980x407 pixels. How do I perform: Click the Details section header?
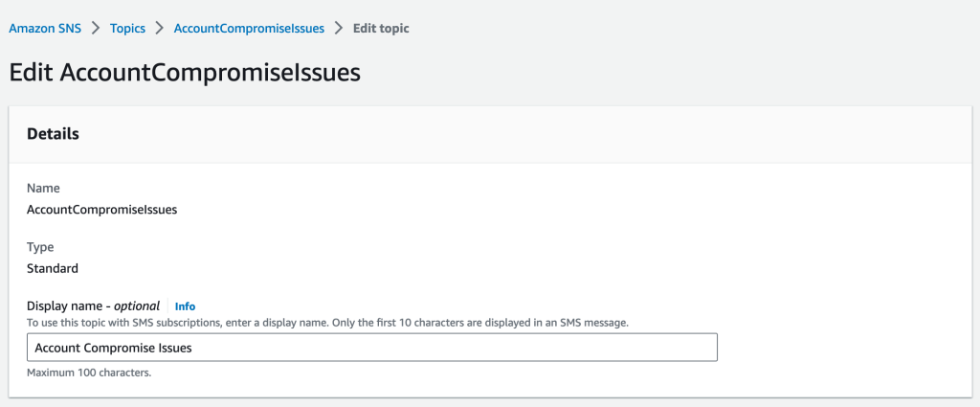[53, 134]
